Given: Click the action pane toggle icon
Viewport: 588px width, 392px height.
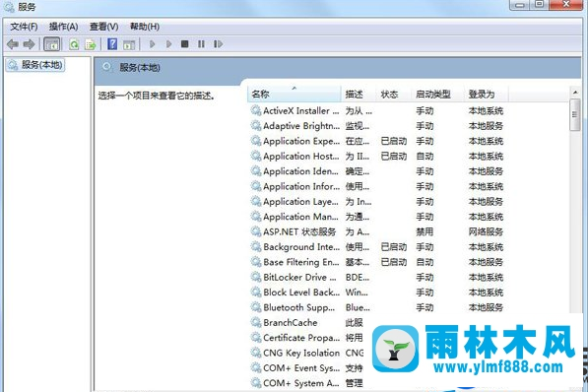Looking at the screenshot, I should pyautogui.click(x=129, y=44).
